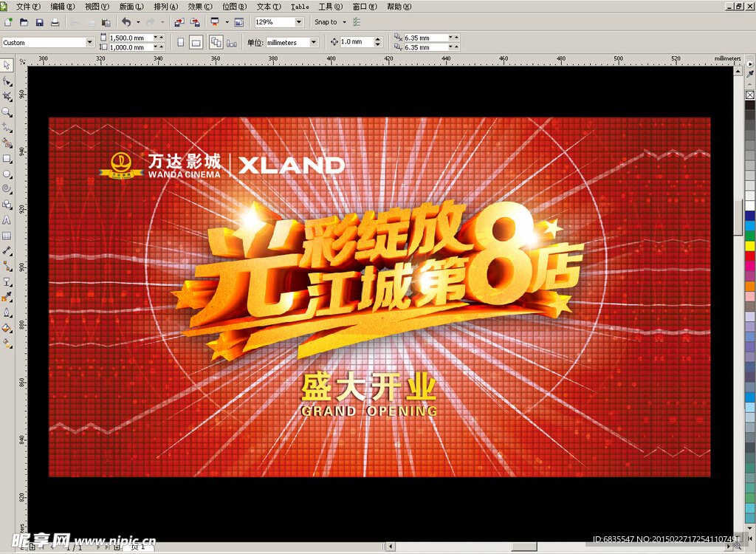
Task: Select the Outline Pen tool
Action: [x=7, y=312]
